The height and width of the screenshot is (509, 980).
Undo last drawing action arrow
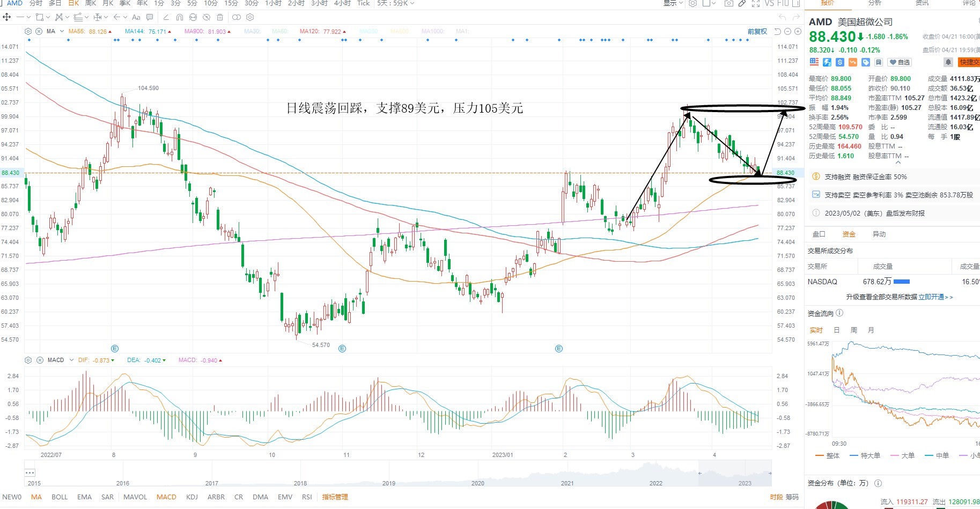coord(782,17)
